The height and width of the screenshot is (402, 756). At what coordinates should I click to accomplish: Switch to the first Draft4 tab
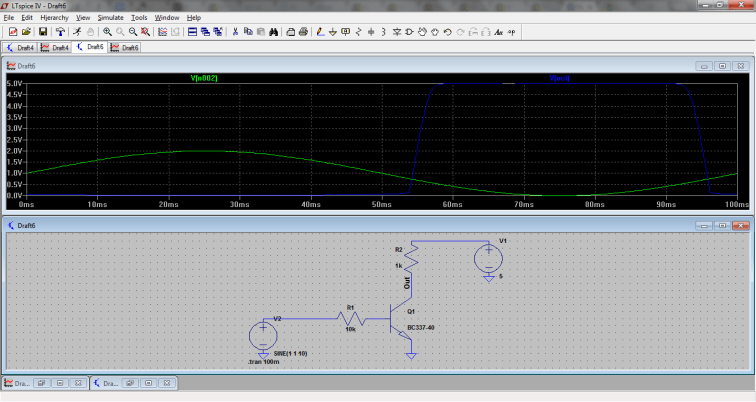pyautogui.click(x=21, y=47)
